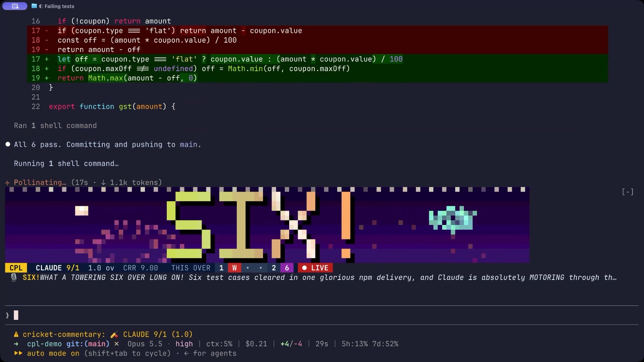Click the × mark after git:(main)

(116, 344)
